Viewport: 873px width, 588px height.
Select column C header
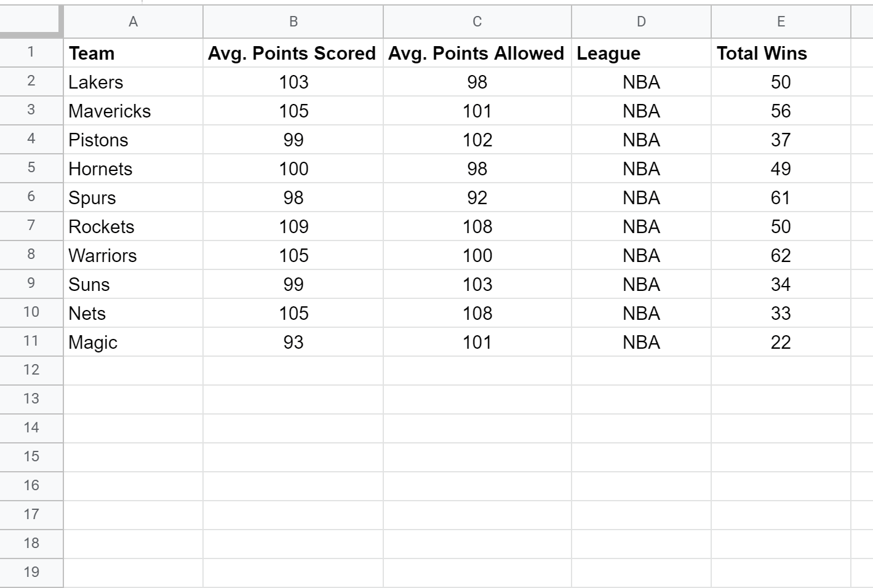(476, 22)
